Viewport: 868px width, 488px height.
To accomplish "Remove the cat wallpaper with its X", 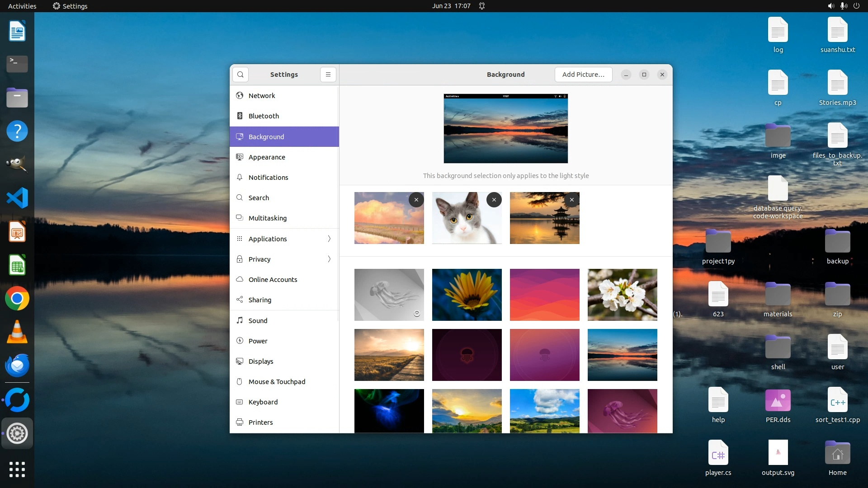I will point(494,200).
